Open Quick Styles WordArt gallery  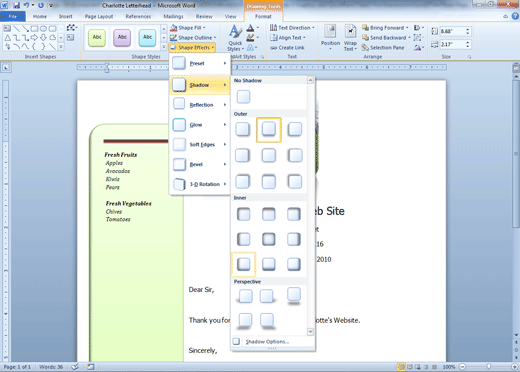pos(235,37)
